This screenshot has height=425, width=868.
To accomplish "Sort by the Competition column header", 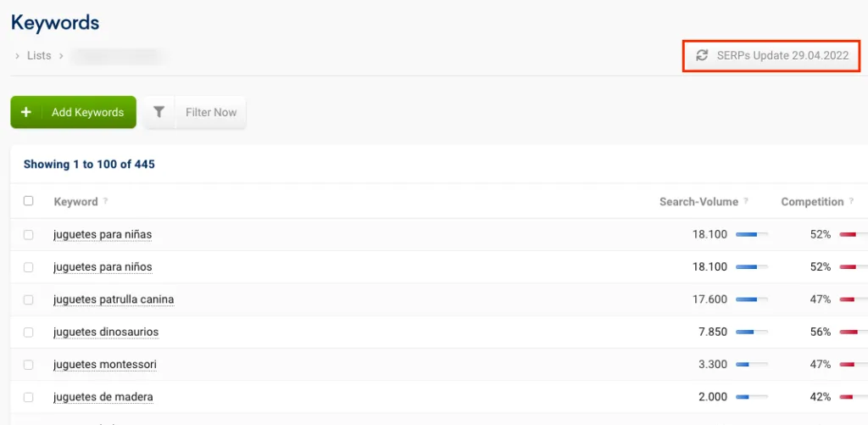I will [x=812, y=202].
